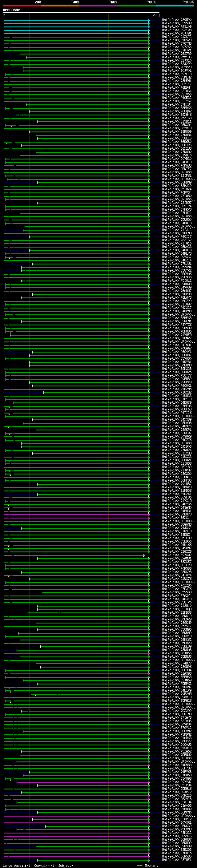This screenshot has height=868, width=197.
Task: Select the UniRef100_B8ERX5 label
Action: (x=177, y=108)
